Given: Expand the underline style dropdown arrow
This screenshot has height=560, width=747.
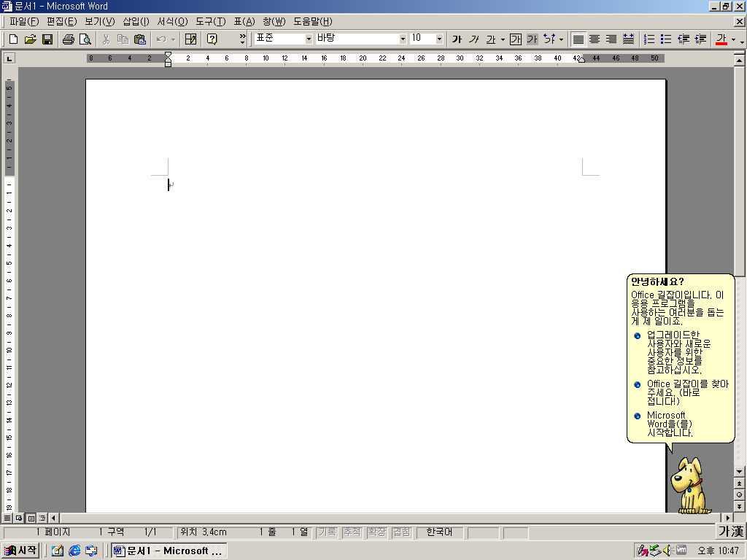Looking at the screenshot, I should 503,39.
